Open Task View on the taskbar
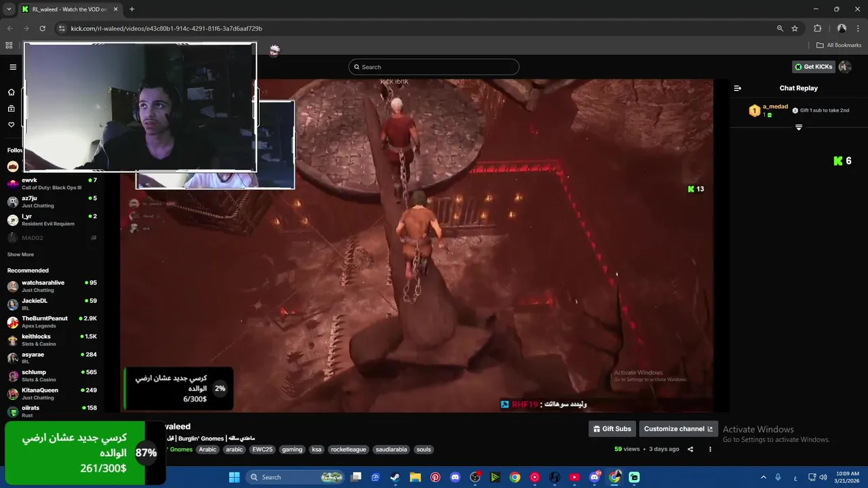 click(356, 477)
